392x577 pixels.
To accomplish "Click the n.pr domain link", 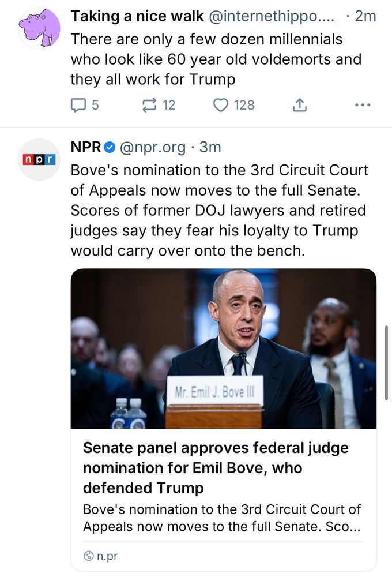I will 108,556.
